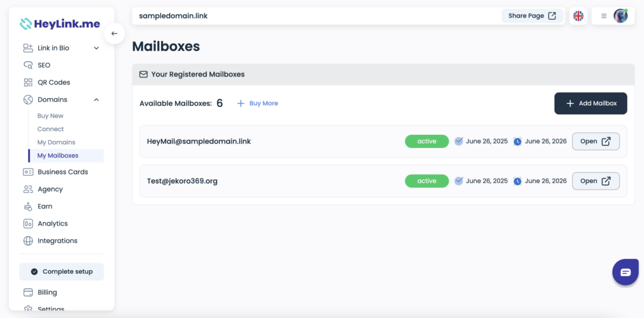Click the Available Mailboxes count 6

pos(219,103)
